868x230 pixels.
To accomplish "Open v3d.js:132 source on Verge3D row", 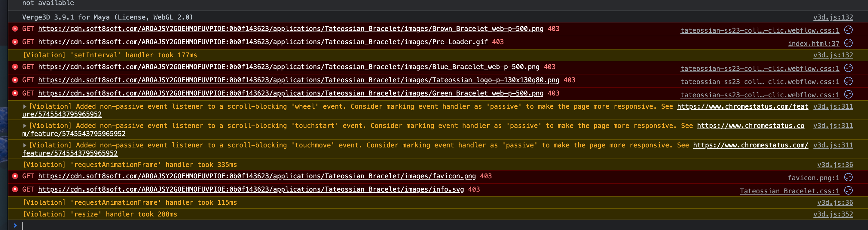I will point(833,17).
